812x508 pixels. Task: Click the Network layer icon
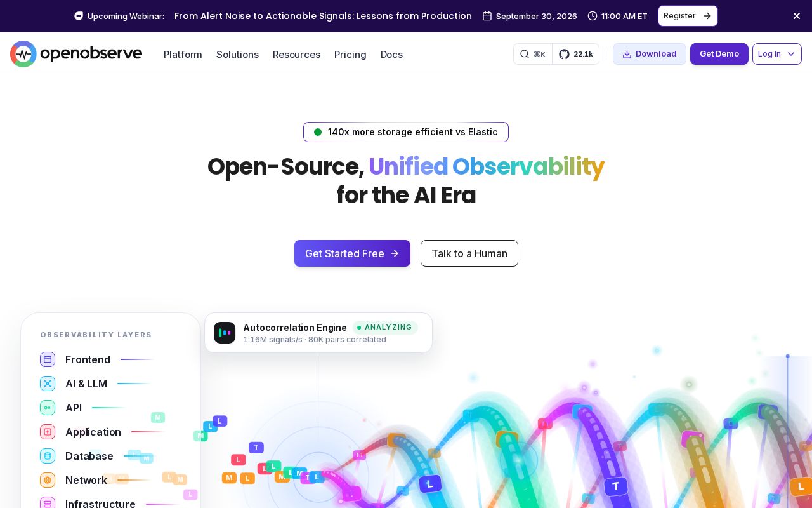pos(48,480)
